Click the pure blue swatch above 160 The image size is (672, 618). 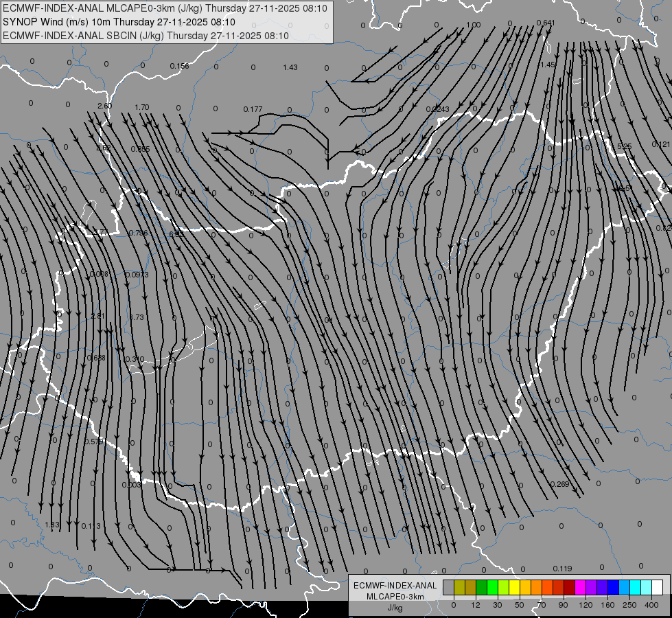point(614,587)
